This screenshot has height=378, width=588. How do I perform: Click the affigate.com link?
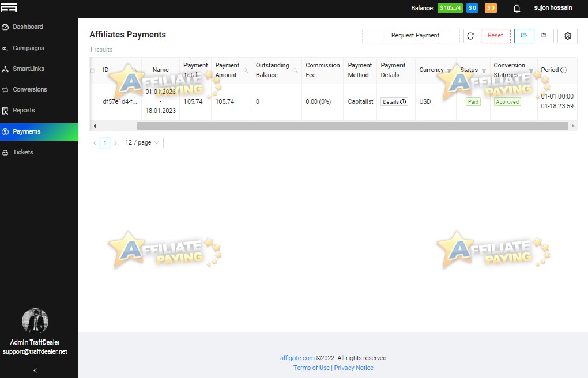(297, 358)
